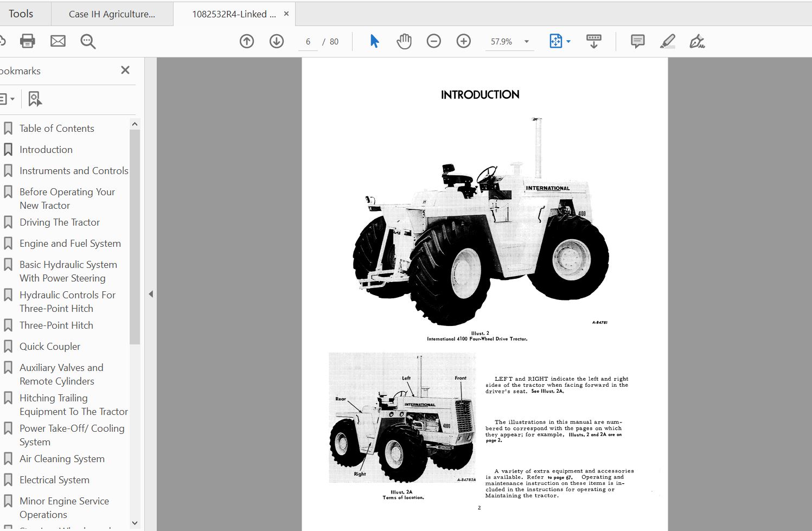The image size is (812, 531).
Task: Open Basic Hydraulic System With Power Steering
Action: click(68, 271)
